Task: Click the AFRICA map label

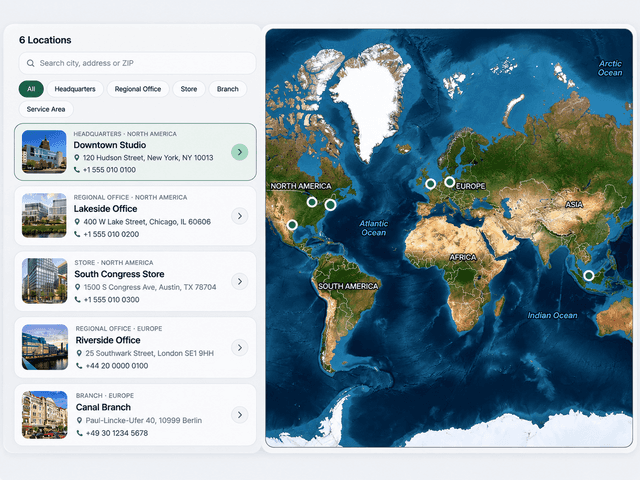Action: [463, 257]
